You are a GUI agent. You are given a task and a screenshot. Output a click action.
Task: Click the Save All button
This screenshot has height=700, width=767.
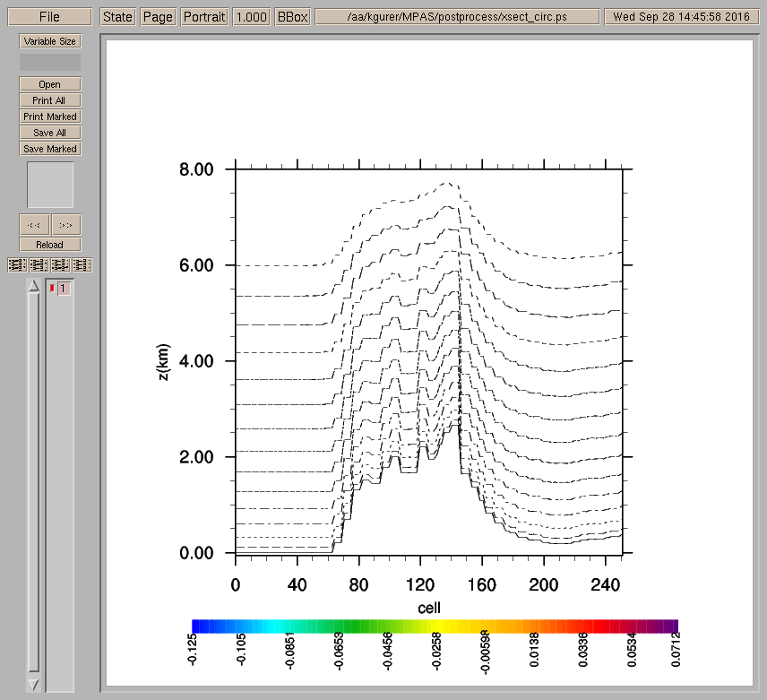(50, 133)
